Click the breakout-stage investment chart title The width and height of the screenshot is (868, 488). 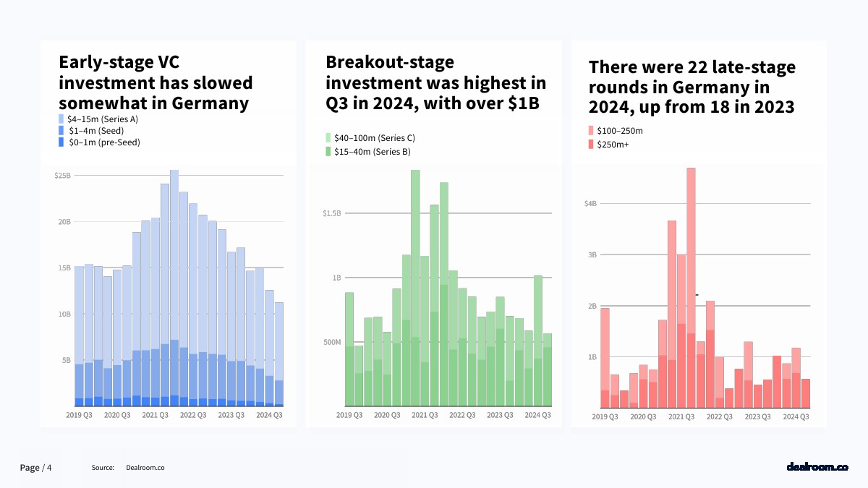pyautogui.click(x=435, y=83)
